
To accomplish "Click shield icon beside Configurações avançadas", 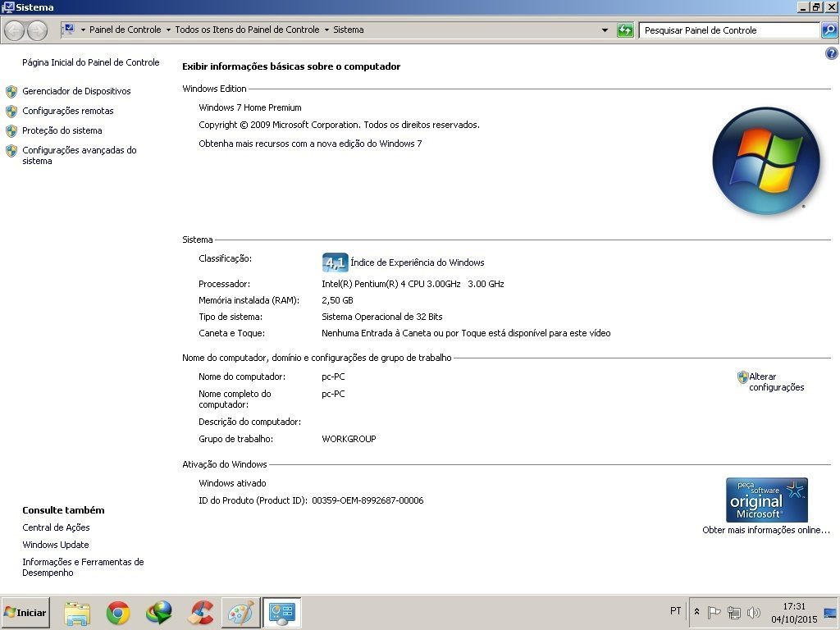I will click(x=11, y=151).
